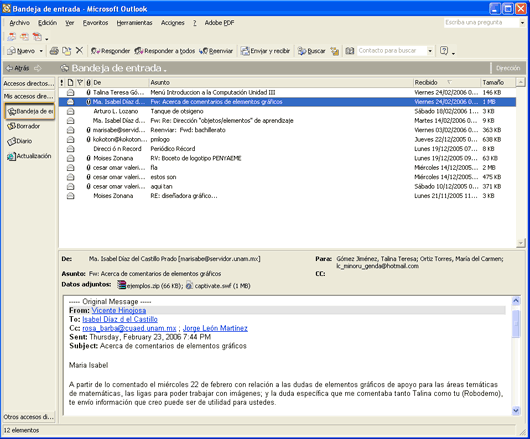530x439 pixels.
Task: Sort by Recibido column header
Action: coord(446,82)
